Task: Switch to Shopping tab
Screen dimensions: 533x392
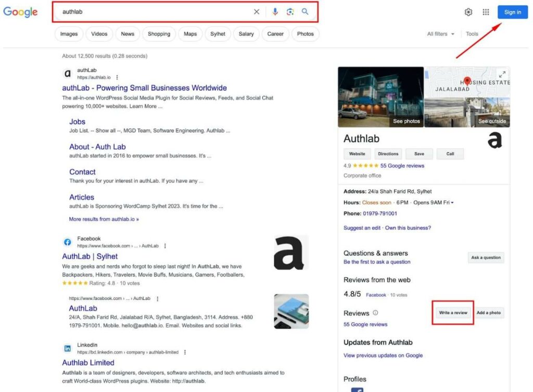Action: [x=159, y=34]
